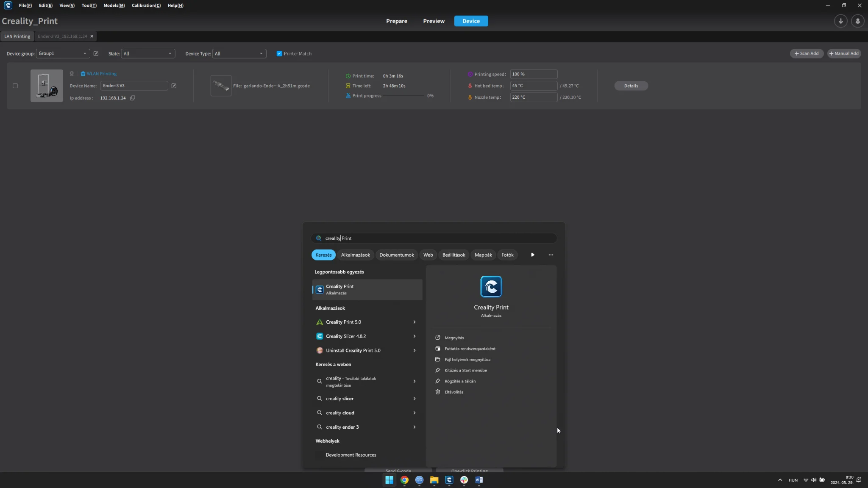This screenshot has height=488, width=868.
Task: Copy the IP address with copy icon
Action: coord(133,98)
